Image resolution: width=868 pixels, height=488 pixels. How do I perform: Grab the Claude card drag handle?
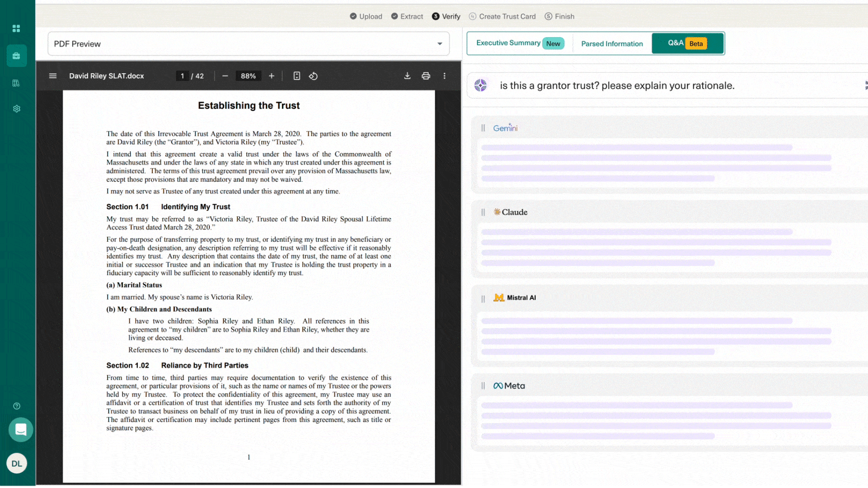(x=483, y=212)
